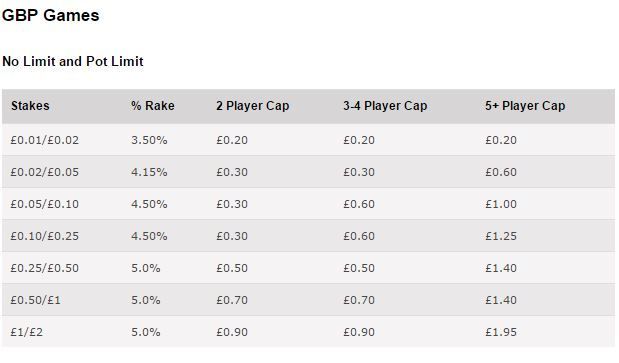Click the No Limit and Pot Limit subheading
Screen dimensions: 619x363
73,61
